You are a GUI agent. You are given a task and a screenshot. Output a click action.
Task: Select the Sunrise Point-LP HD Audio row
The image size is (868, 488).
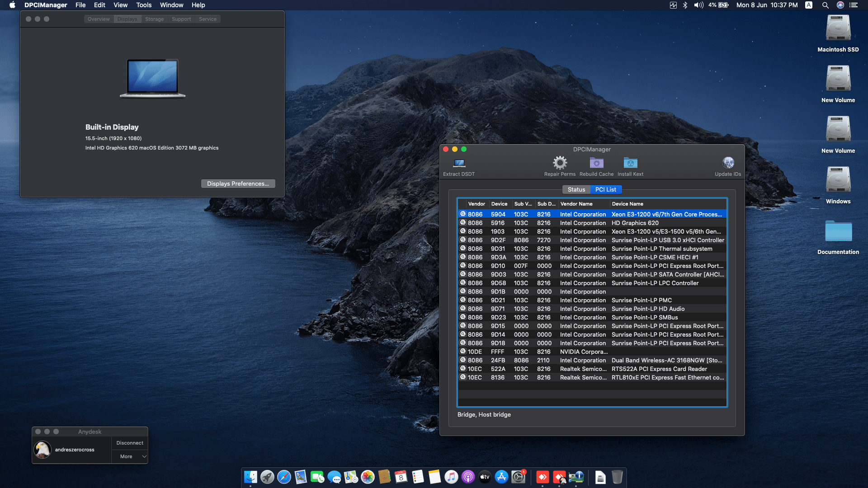592,309
